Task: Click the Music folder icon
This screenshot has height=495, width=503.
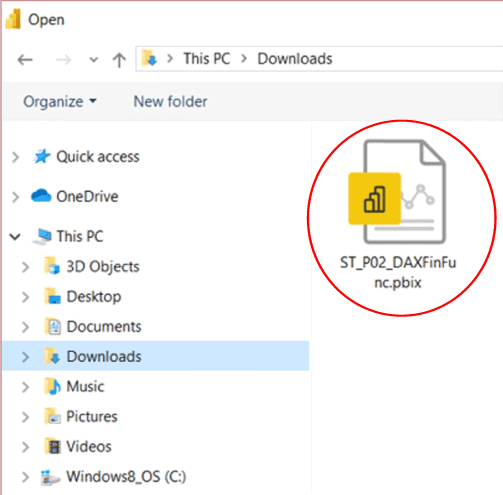Action: (x=53, y=386)
